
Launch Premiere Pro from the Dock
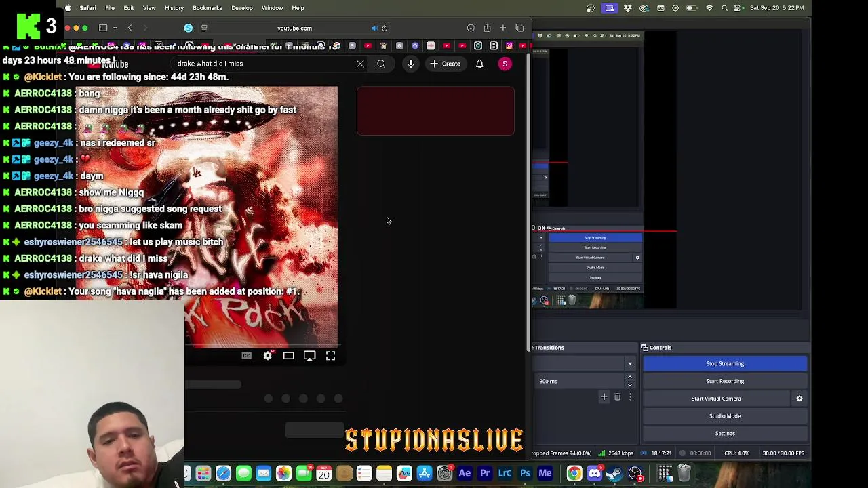485,473
